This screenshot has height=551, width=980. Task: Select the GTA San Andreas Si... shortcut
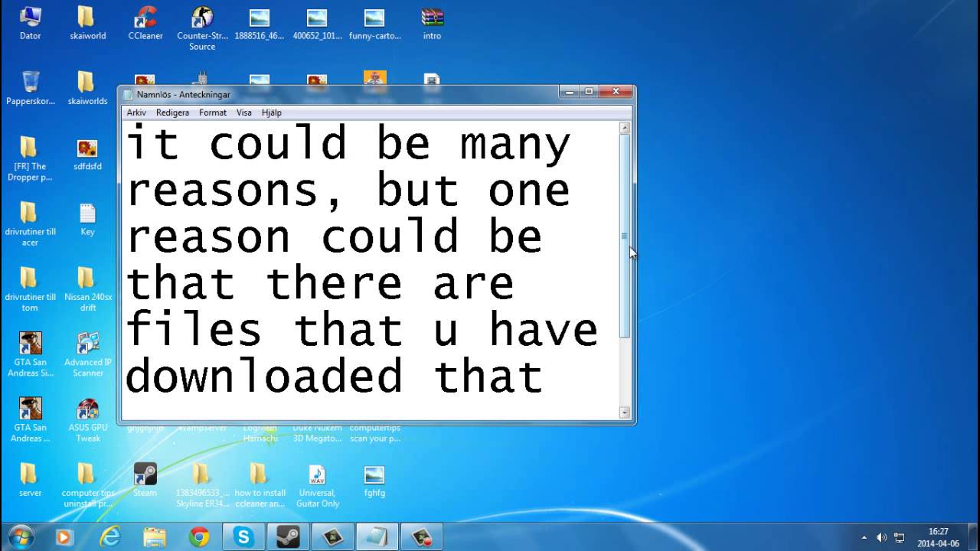click(x=30, y=354)
